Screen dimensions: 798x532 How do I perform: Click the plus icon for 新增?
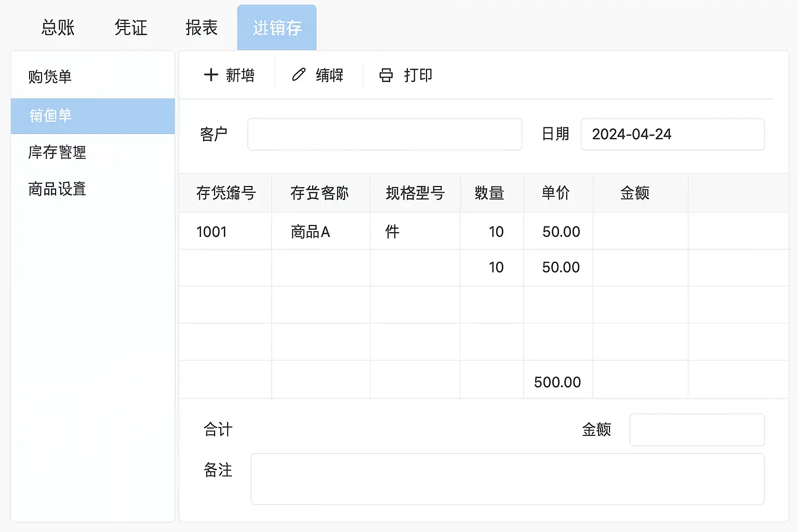(211, 75)
